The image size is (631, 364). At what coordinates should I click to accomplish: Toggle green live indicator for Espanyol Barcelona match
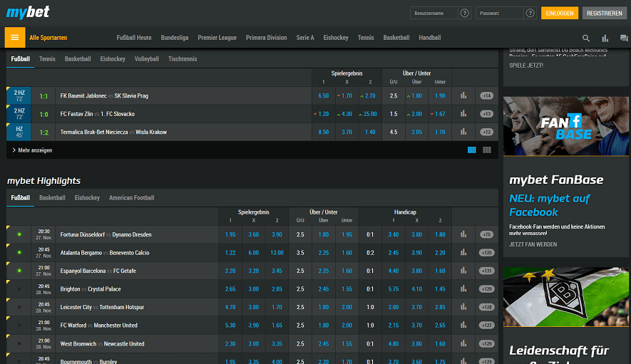point(19,271)
